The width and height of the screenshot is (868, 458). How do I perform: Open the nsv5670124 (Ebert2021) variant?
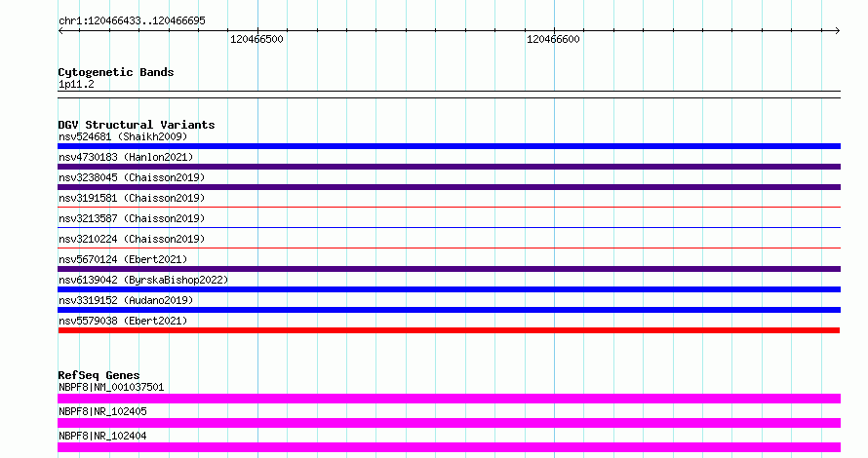(123, 259)
